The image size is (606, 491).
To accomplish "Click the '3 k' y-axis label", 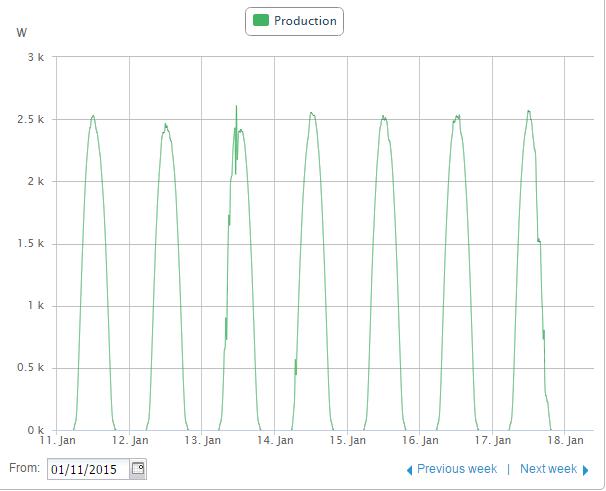I will pos(34,58).
